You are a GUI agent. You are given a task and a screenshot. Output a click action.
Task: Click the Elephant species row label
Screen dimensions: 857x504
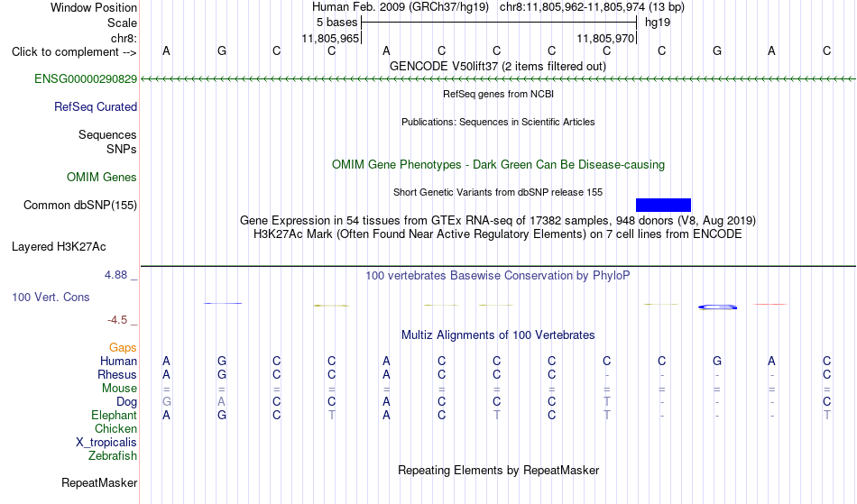pos(114,416)
